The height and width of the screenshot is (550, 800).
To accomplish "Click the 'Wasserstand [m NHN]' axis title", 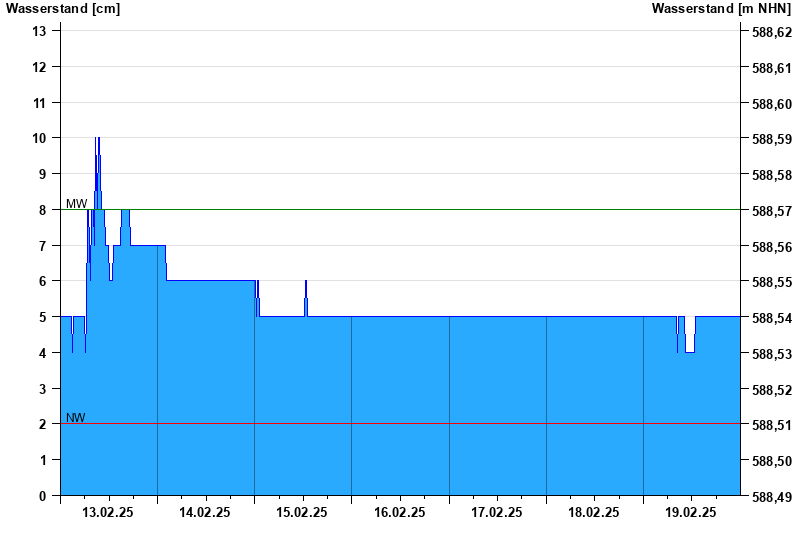I will (x=721, y=9).
